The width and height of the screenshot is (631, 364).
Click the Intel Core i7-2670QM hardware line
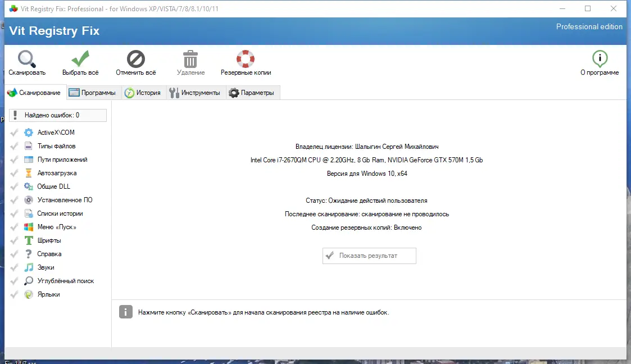pos(366,160)
